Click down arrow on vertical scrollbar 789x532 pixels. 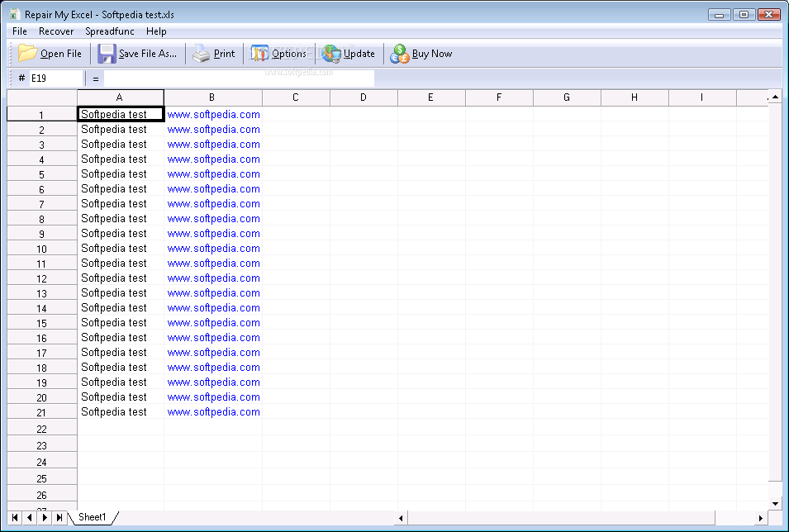tap(776, 503)
